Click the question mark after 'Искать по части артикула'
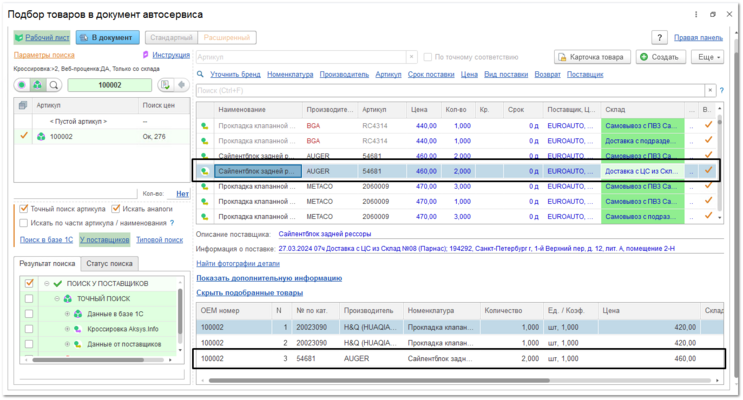The height and width of the screenshot is (400, 743). click(172, 223)
